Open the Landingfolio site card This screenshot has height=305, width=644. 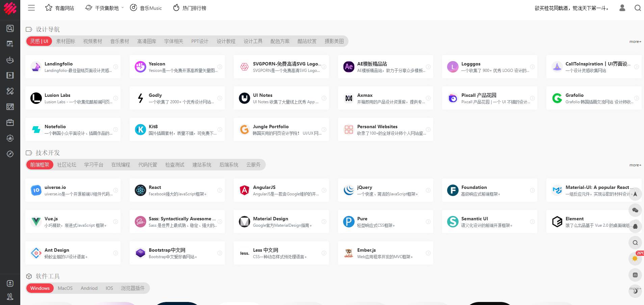[x=73, y=67]
